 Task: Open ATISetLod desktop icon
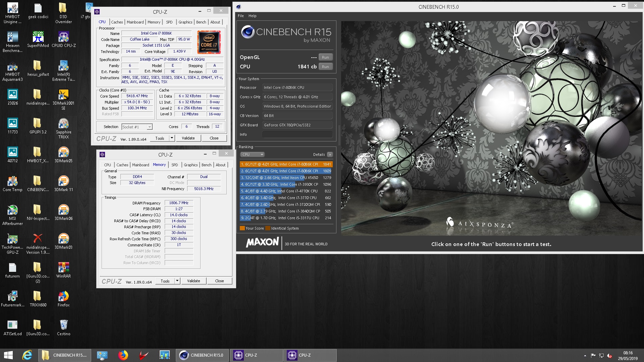coord(12,328)
